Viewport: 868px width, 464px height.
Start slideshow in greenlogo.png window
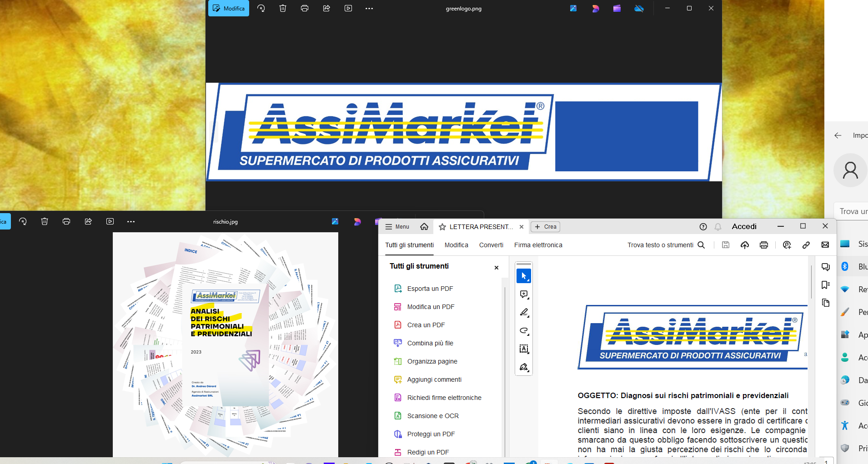click(348, 8)
